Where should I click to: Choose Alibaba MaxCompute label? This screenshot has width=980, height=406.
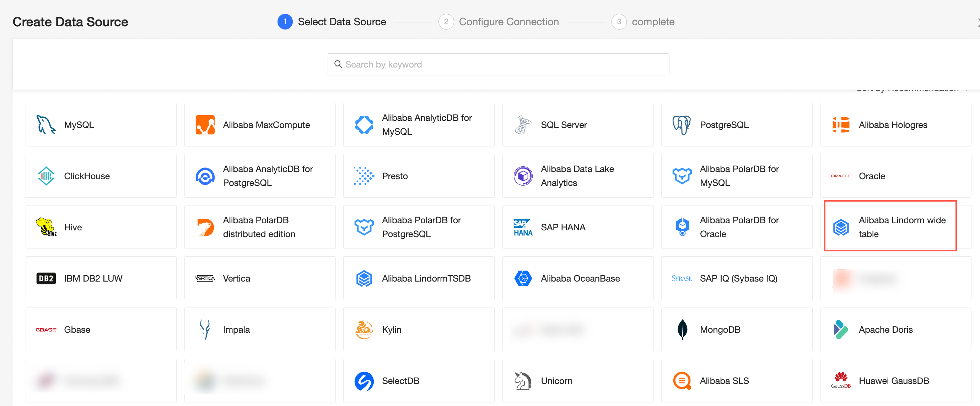point(266,125)
